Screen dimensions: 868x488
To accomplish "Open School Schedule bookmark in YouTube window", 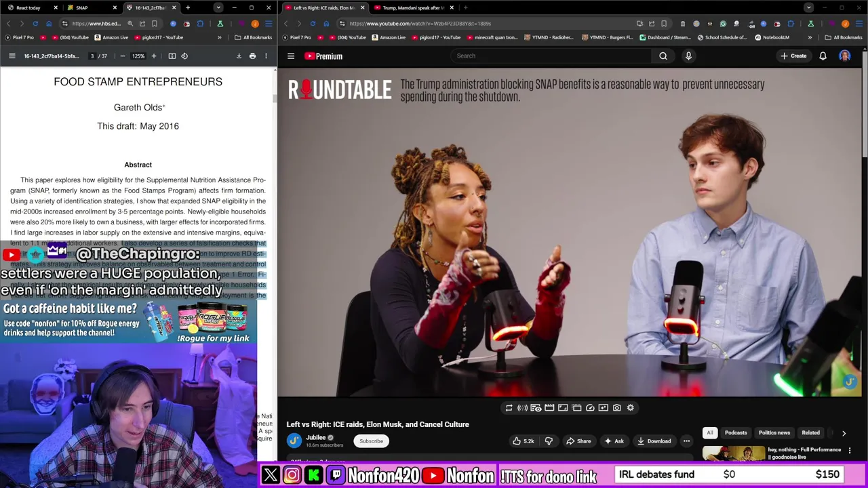I will pos(722,37).
